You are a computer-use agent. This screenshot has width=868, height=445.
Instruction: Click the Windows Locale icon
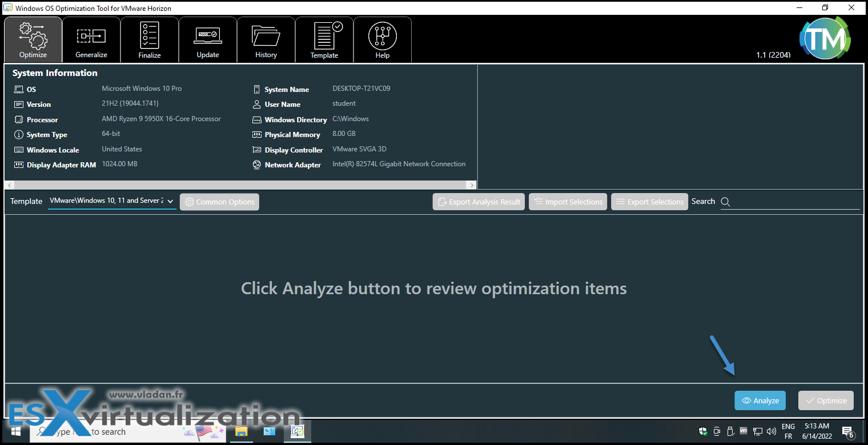pos(18,150)
